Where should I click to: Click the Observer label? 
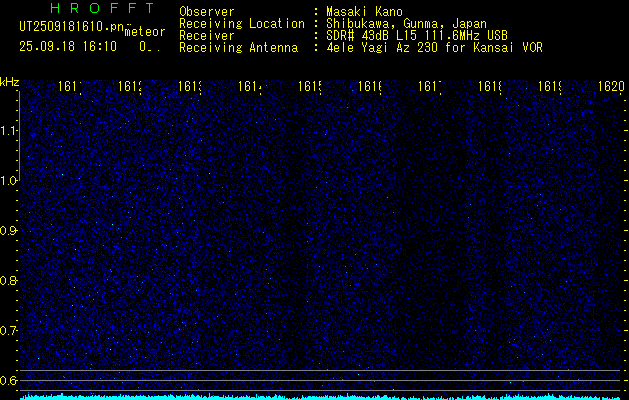coord(207,11)
